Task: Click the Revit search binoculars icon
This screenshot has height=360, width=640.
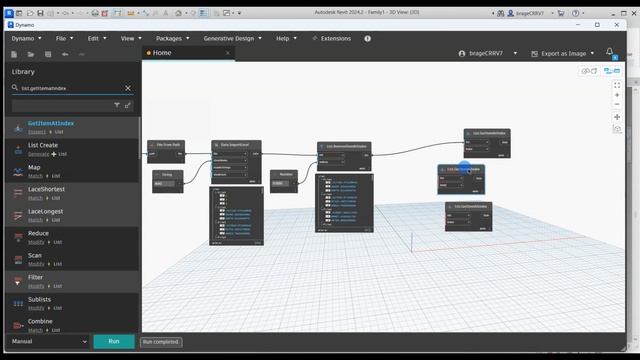Action: tap(500, 13)
